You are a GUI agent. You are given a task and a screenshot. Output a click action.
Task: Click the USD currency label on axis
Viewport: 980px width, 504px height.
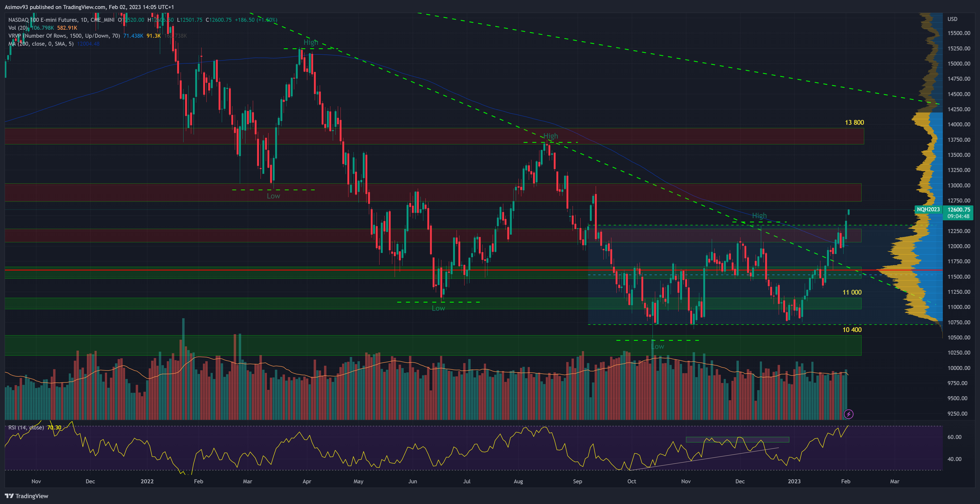(952, 19)
